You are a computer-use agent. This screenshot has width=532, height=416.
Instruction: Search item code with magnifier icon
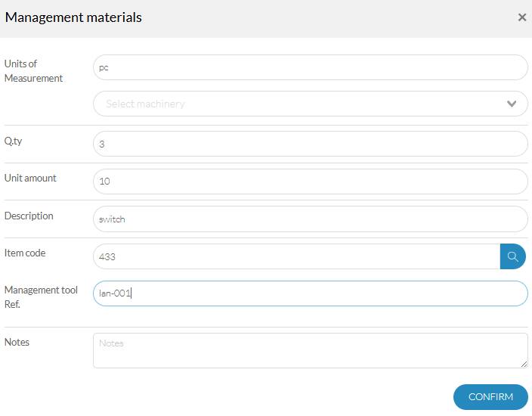pyautogui.click(x=512, y=256)
